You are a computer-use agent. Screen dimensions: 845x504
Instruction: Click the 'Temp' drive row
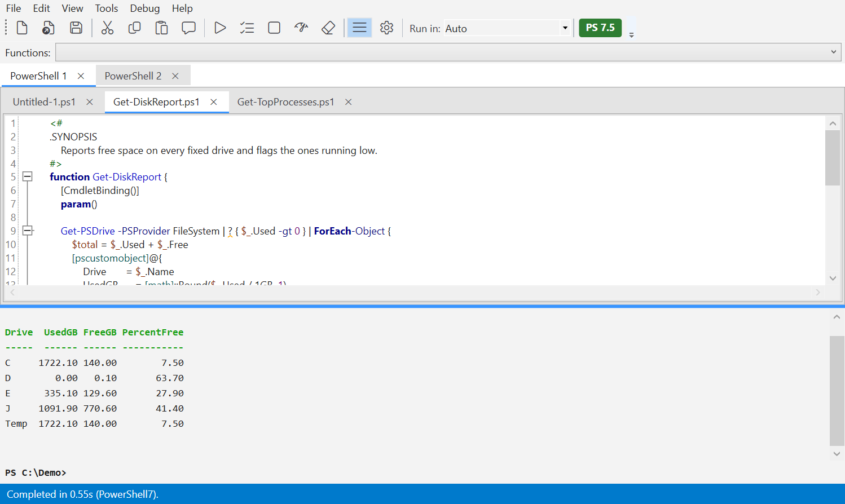[x=94, y=424]
